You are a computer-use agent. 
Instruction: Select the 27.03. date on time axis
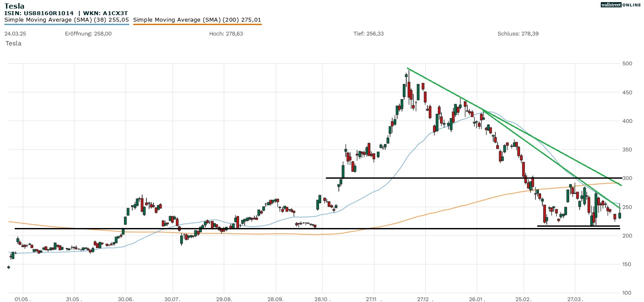click(x=575, y=299)
